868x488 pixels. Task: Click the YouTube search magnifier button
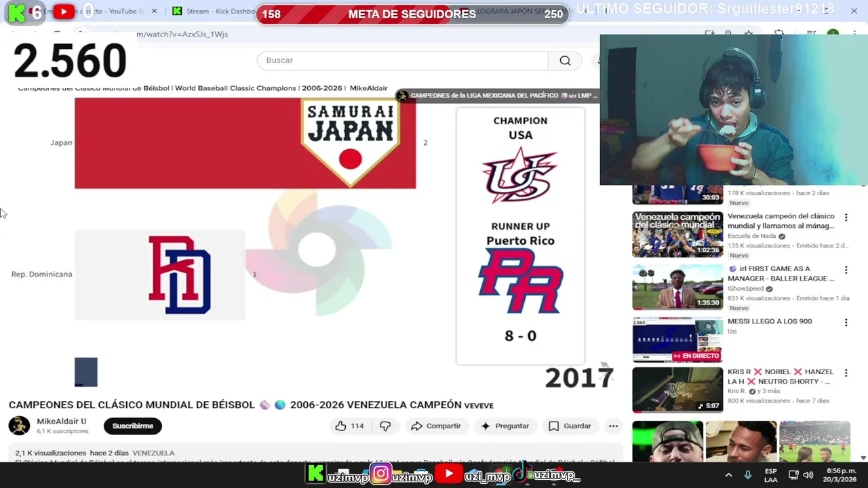(x=565, y=60)
